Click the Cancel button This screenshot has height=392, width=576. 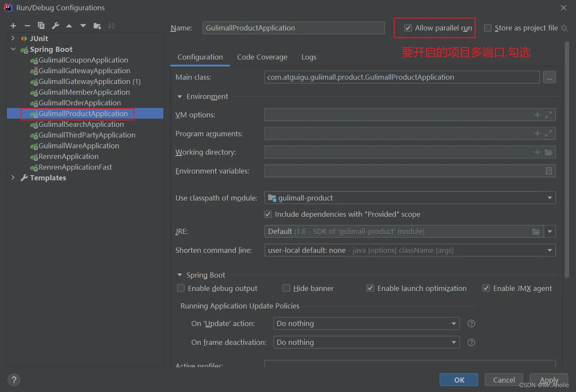point(504,380)
